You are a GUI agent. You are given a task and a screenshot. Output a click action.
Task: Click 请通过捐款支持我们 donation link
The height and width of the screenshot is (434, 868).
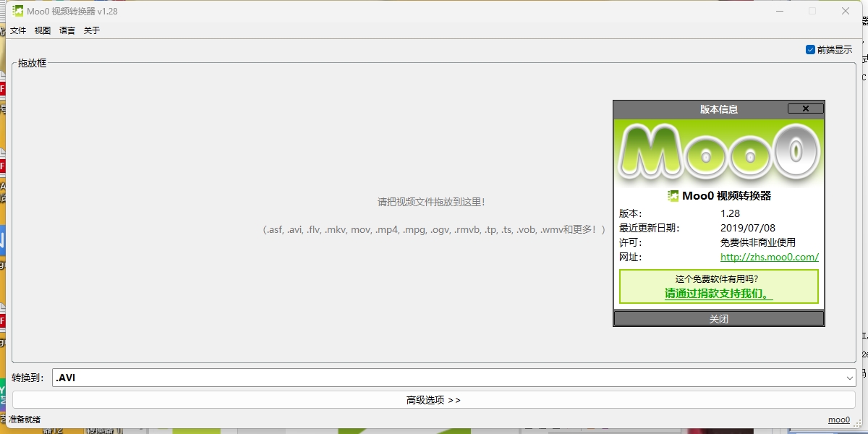coord(719,294)
